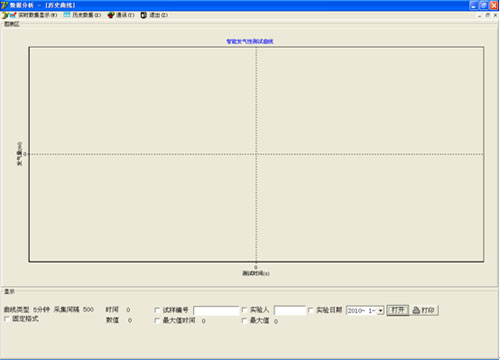Click the 打开 button
The height and width of the screenshot is (360, 500).
coord(398,310)
